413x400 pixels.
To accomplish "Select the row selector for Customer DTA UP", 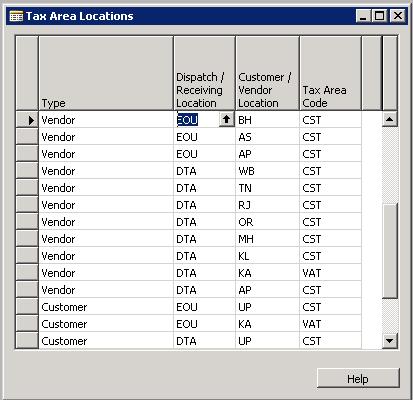I will (x=27, y=341).
